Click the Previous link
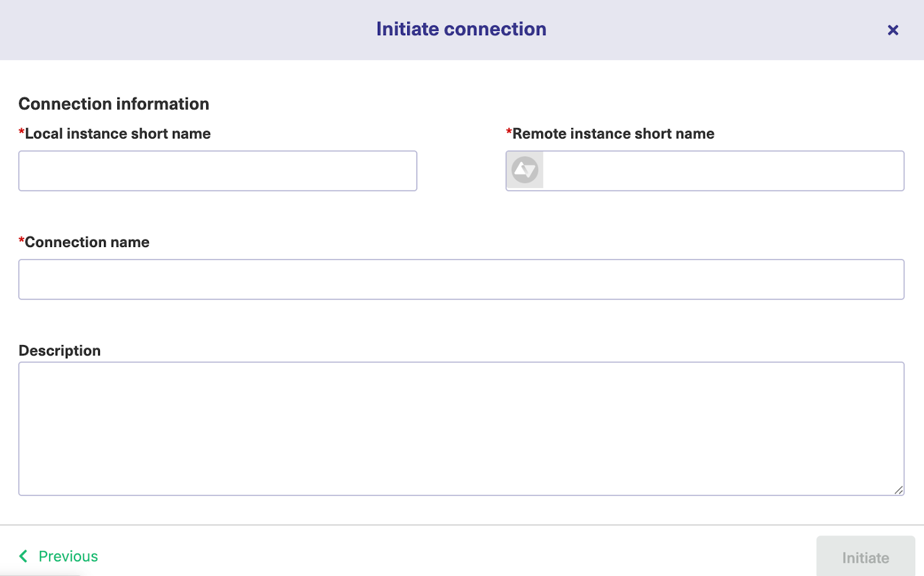This screenshot has width=924, height=576. coord(68,556)
